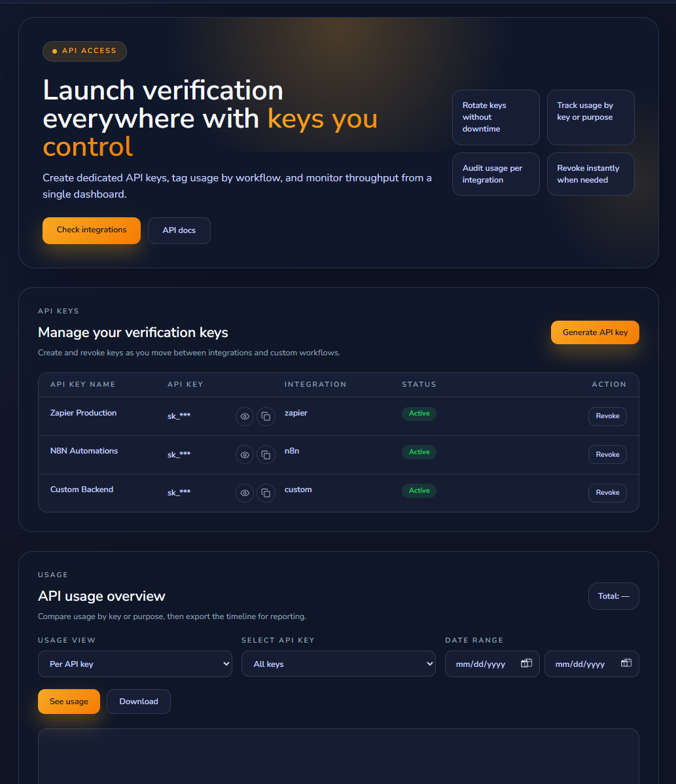Copy the Zapier Production API key
The image size is (676, 784).
point(266,416)
